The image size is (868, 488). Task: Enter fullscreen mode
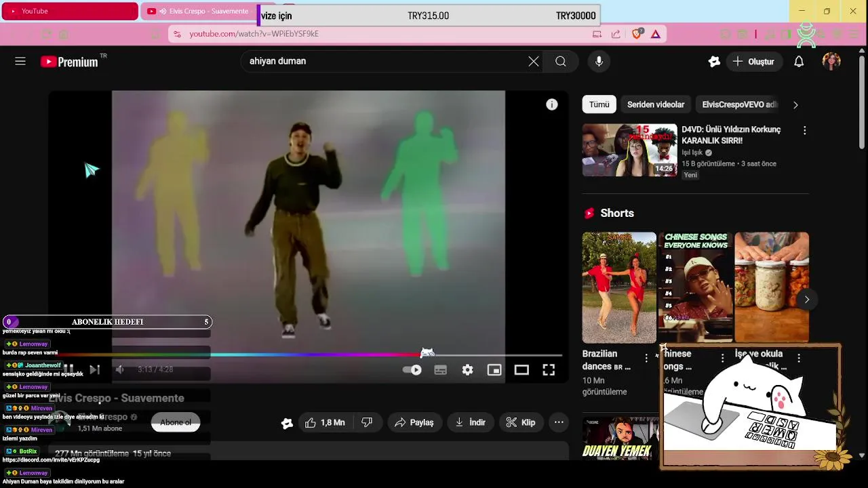coord(549,369)
